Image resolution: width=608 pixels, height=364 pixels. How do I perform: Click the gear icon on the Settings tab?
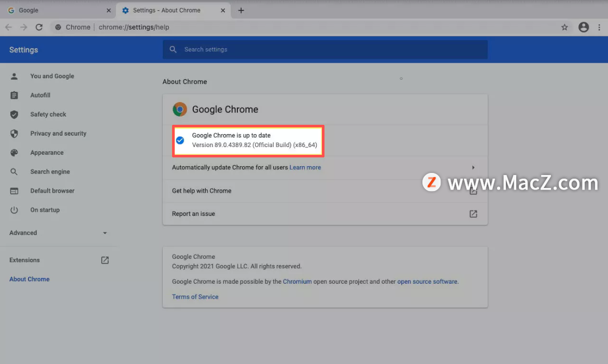click(125, 10)
